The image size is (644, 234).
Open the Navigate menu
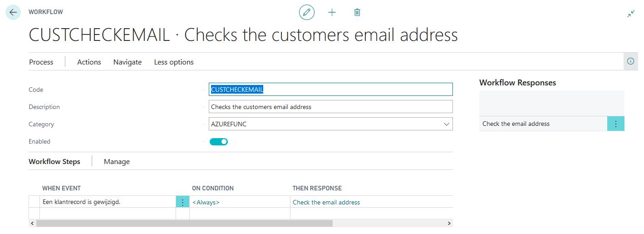[x=128, y=62]
